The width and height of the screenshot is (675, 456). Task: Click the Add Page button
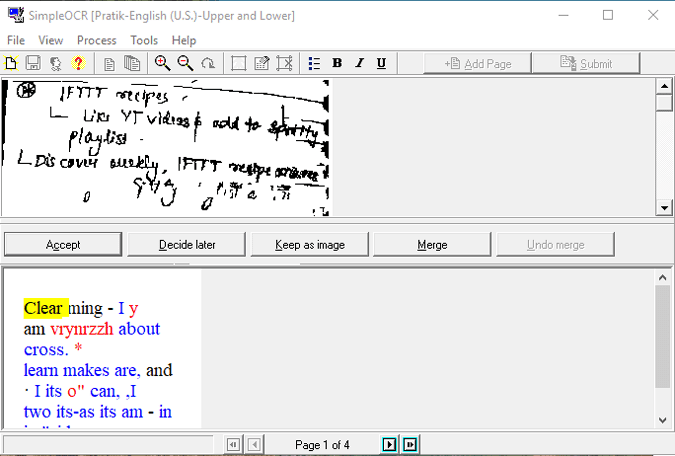[x=477, y=64]
